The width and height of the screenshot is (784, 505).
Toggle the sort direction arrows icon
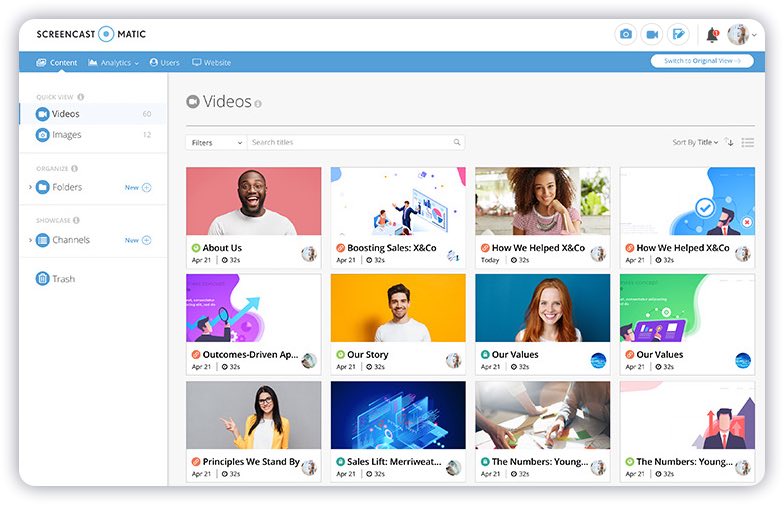click(x=729, y=142)
